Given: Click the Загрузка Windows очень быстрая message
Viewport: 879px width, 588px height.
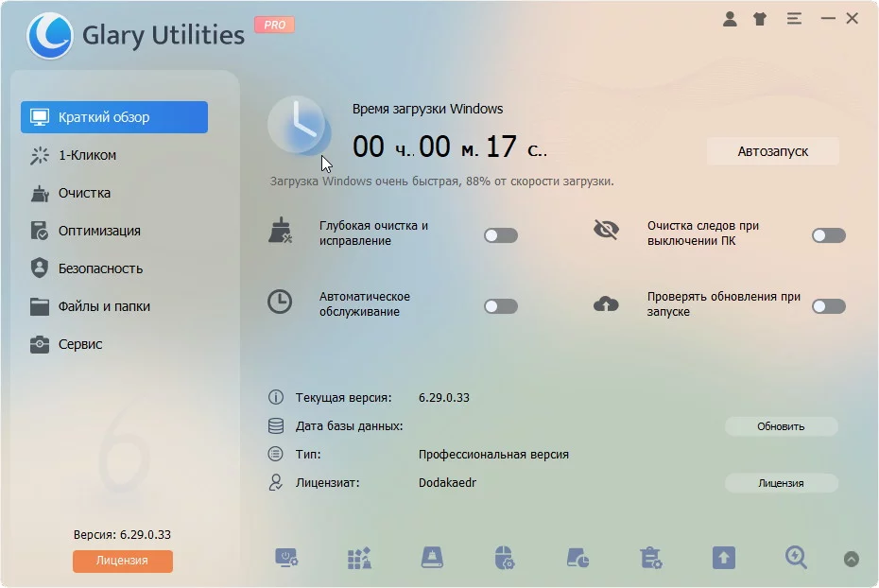Looking at the screenshot, I should [x=441, y=182].
